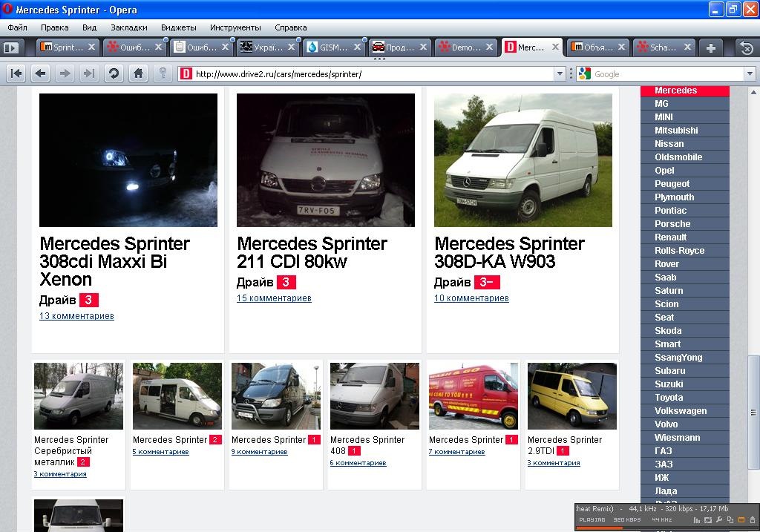Switch to the Украї... tab

coord(267,47)
